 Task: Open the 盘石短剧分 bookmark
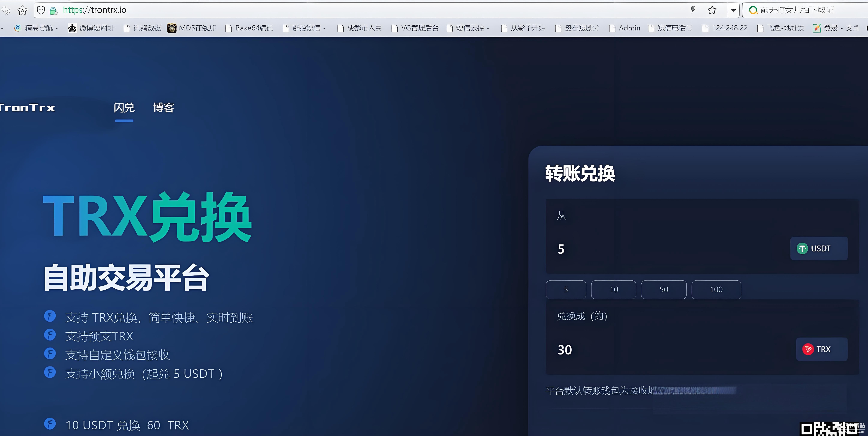[577, 28]
